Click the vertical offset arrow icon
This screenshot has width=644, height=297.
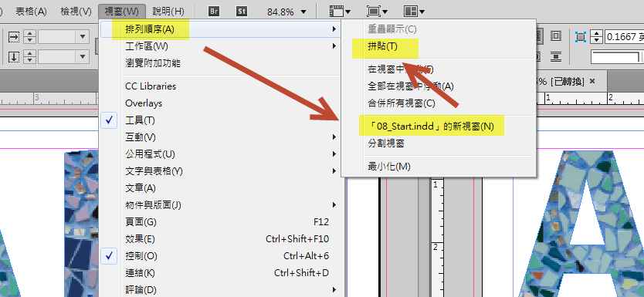pyautogui.click(x=14, y=56)
